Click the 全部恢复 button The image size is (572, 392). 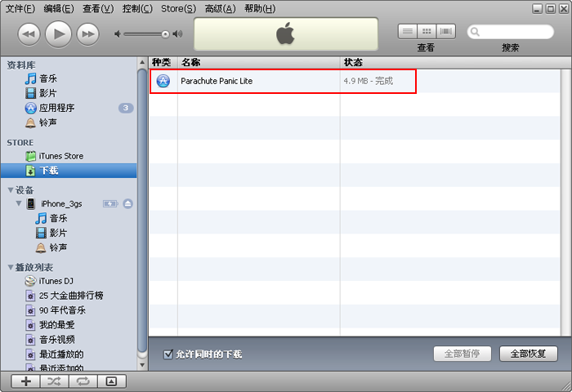click(x=528, y=354)
